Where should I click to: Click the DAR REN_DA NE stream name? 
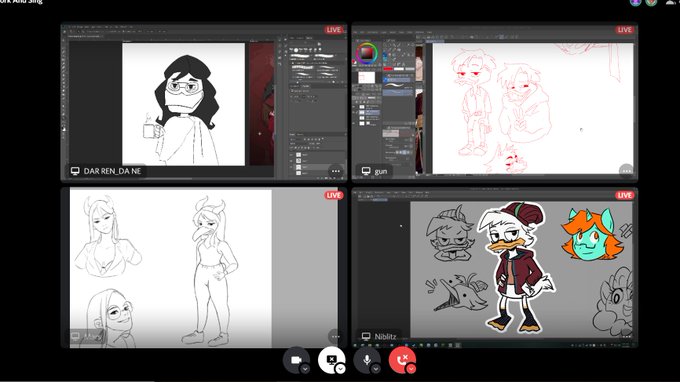tap(112, 171)
